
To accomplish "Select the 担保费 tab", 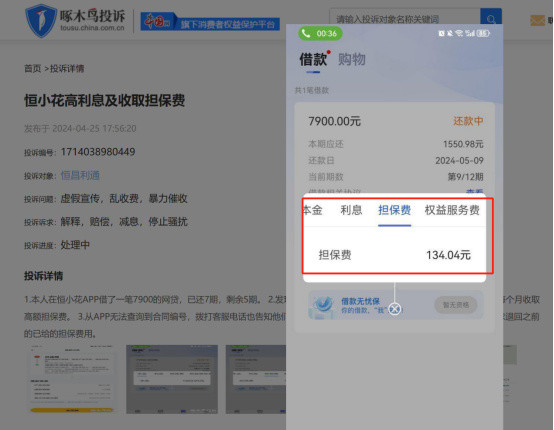I will pyautogui.click(x=394, y=210).
